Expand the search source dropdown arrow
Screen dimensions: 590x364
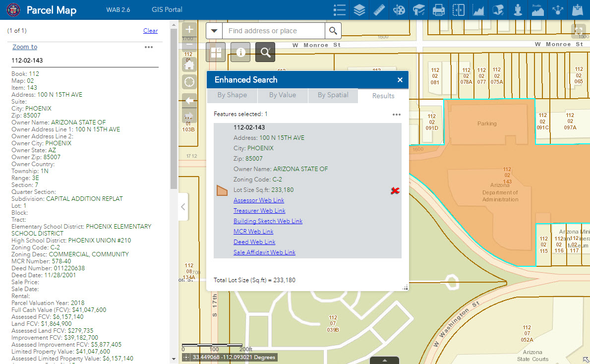click(x=214, y=31)
